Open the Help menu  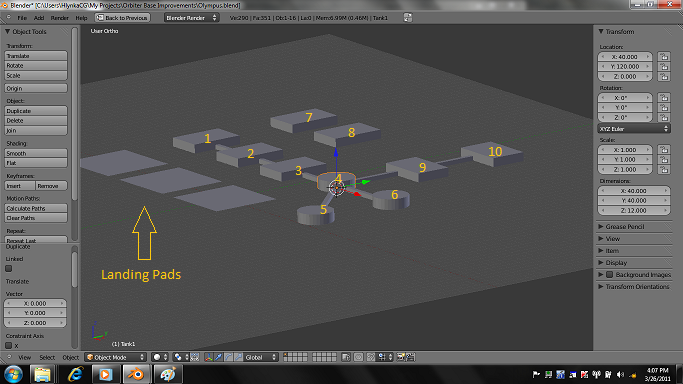point(81,18)
